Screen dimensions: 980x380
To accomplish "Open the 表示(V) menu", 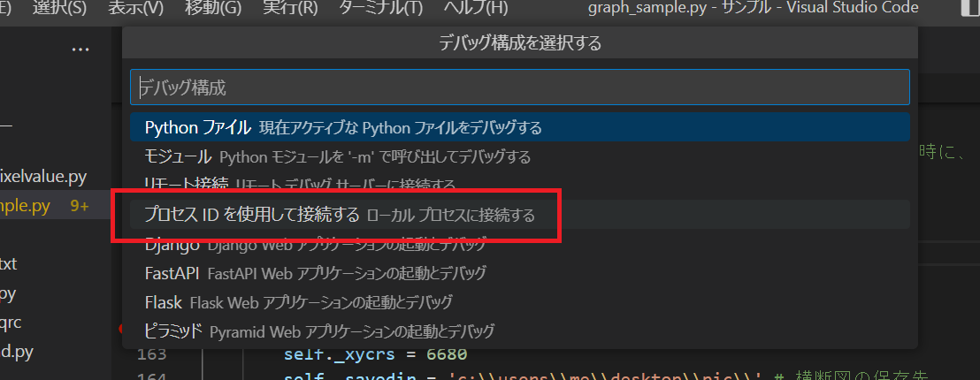I will pos(135,8).
